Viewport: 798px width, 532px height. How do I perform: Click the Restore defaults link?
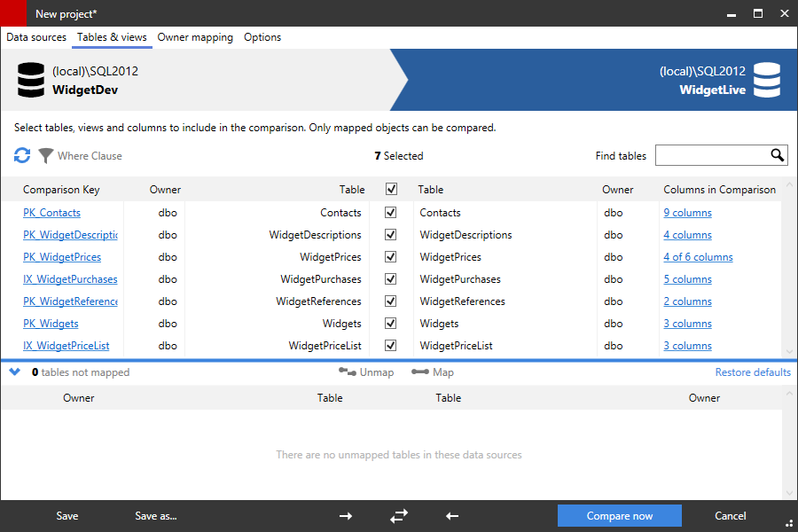coord(753,372)
